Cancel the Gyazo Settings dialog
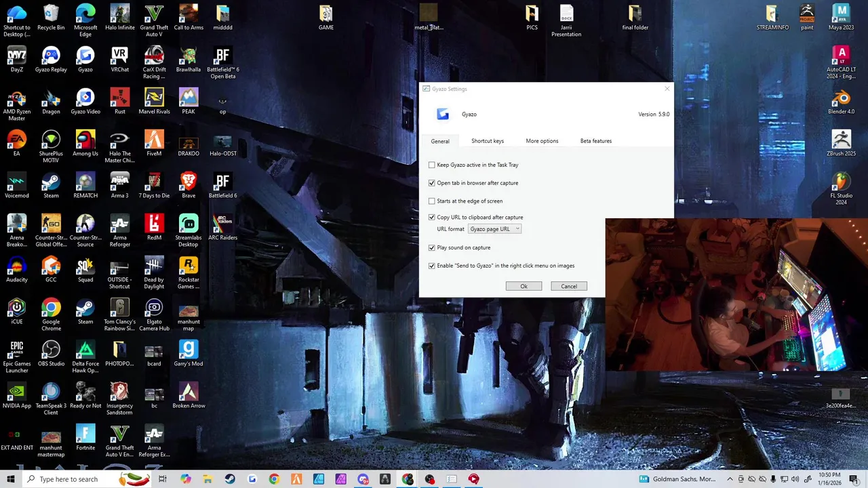This screenshot has width=868, height=488. [569, 286]
